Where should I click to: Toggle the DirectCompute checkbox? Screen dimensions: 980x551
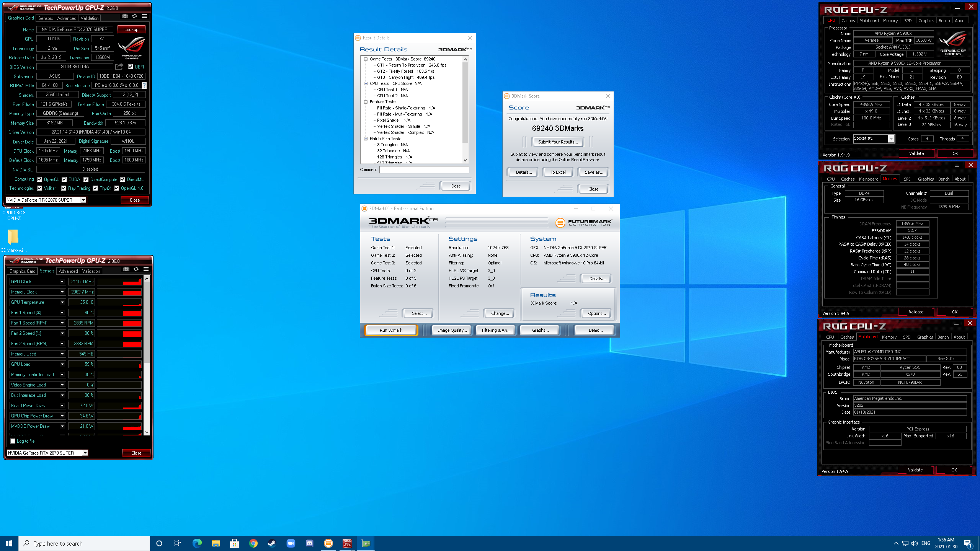(x=86, y=179)
